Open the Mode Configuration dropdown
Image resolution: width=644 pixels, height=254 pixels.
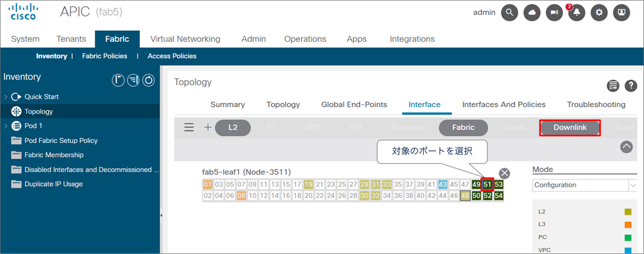[585, 185]
